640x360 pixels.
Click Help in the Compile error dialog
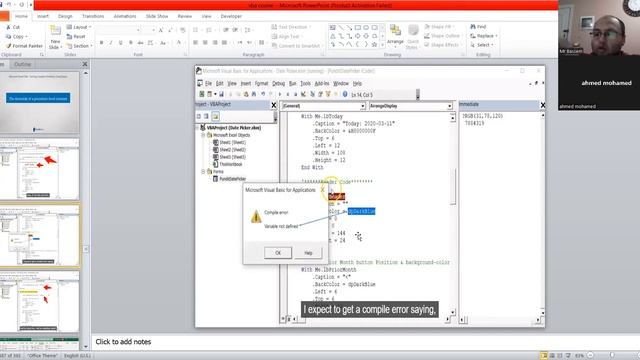click(x=308, y=253)
